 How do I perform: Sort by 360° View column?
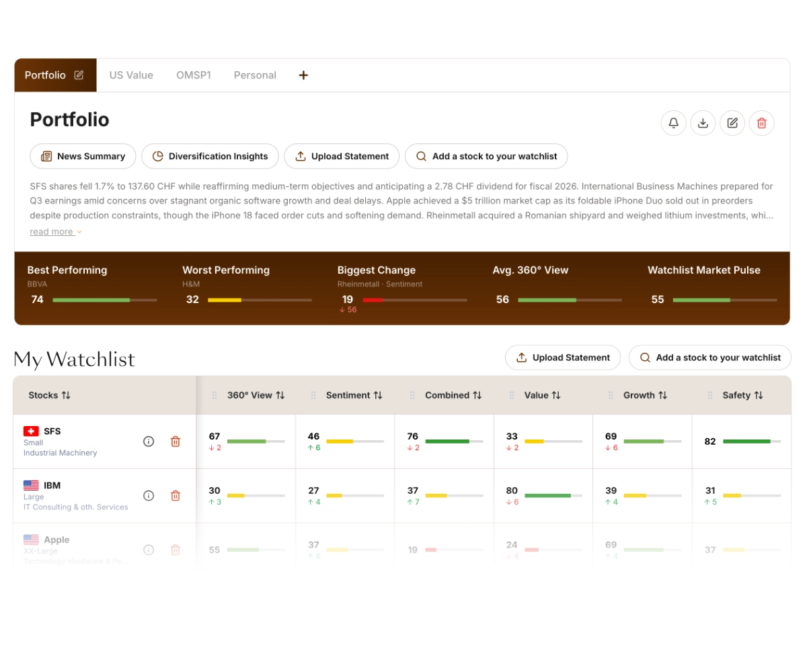(280, 396)
